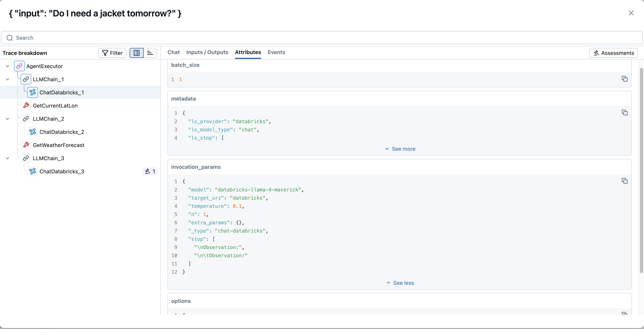Switch to tree list view mode
Image resolution: width=644 pixels, height=329 pixels.
click(136, 53)
